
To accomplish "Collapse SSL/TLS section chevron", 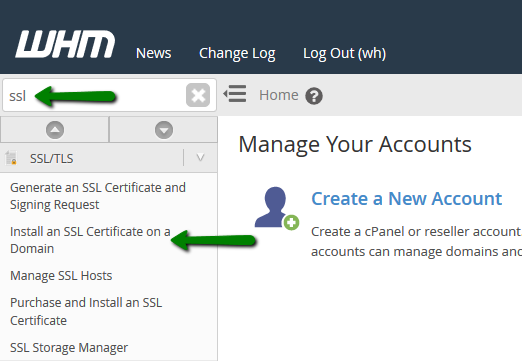I will point(200,157).
